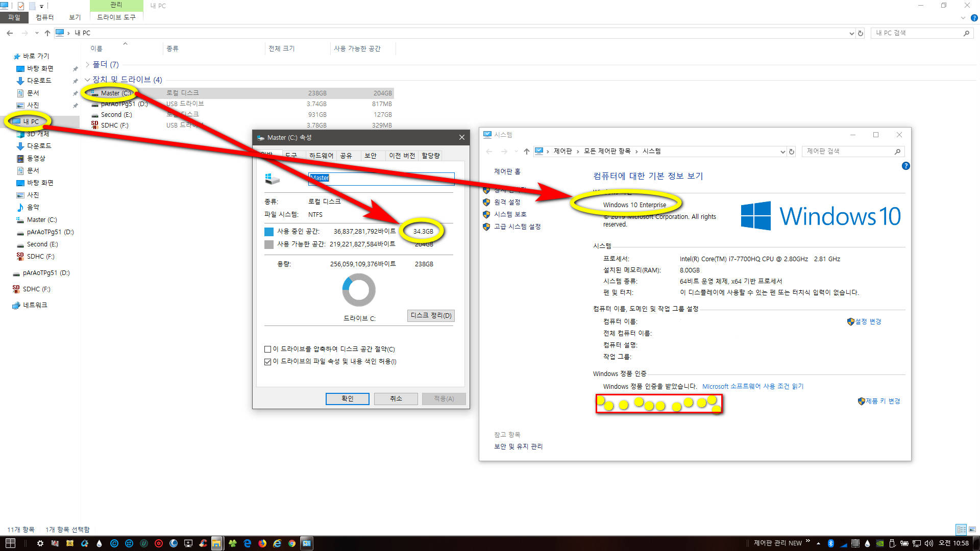The width and height of the screenshot is (980, 551).
Task: Open the 파일 ribbon tab
Action: 14,17
